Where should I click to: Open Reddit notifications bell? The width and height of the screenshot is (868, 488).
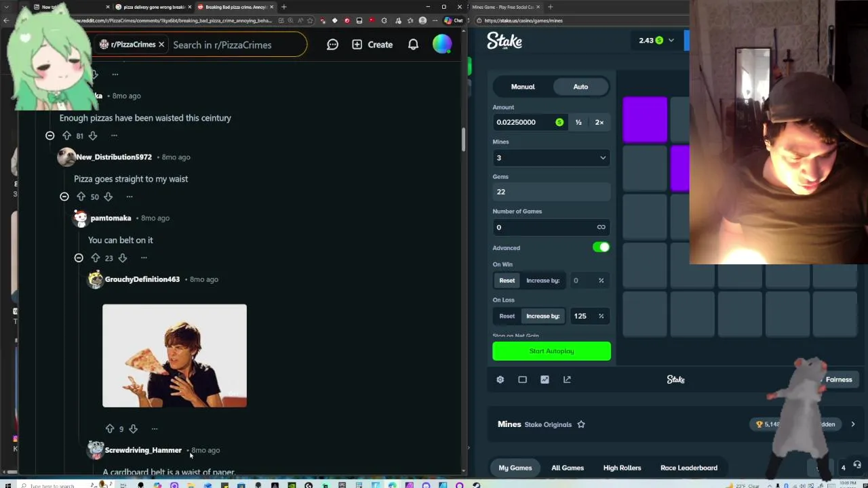tap(413, 45)
